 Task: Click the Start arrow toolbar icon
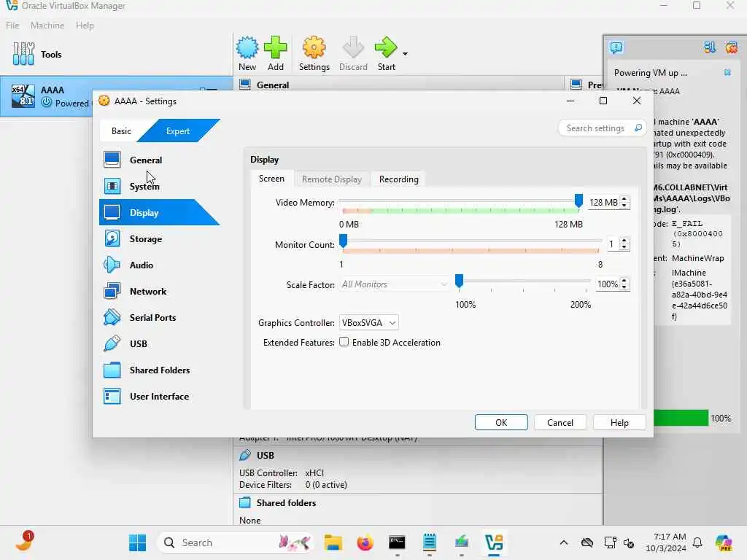coord(386,47)
